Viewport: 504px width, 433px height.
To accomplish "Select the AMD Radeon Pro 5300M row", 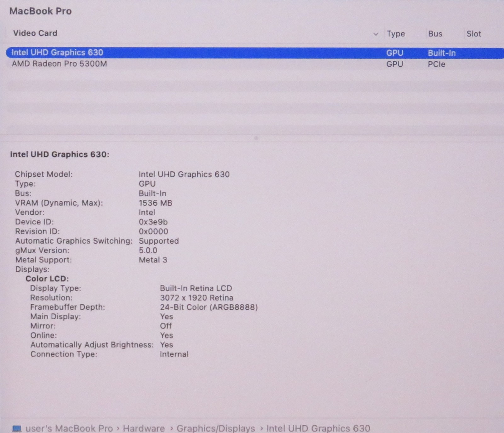I will [255, 64].
